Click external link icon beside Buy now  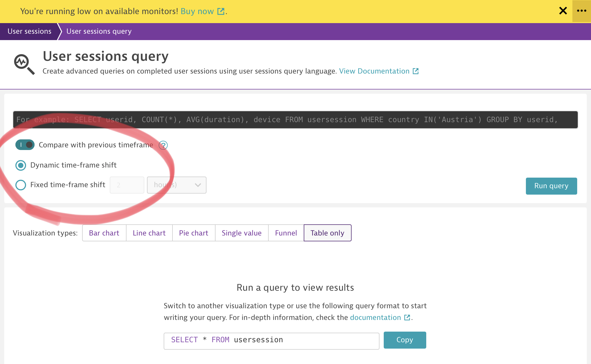(x=221, y=11)
